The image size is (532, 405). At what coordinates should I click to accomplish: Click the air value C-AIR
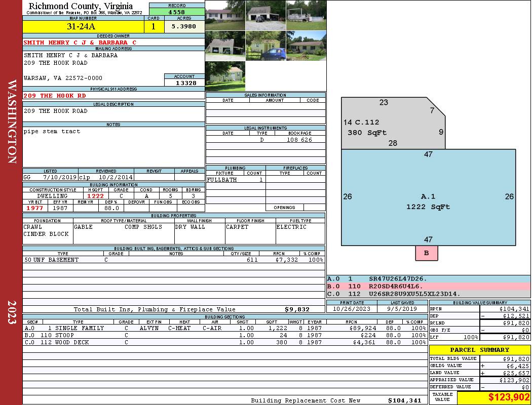pyautogui.click(x=212, y=328)
